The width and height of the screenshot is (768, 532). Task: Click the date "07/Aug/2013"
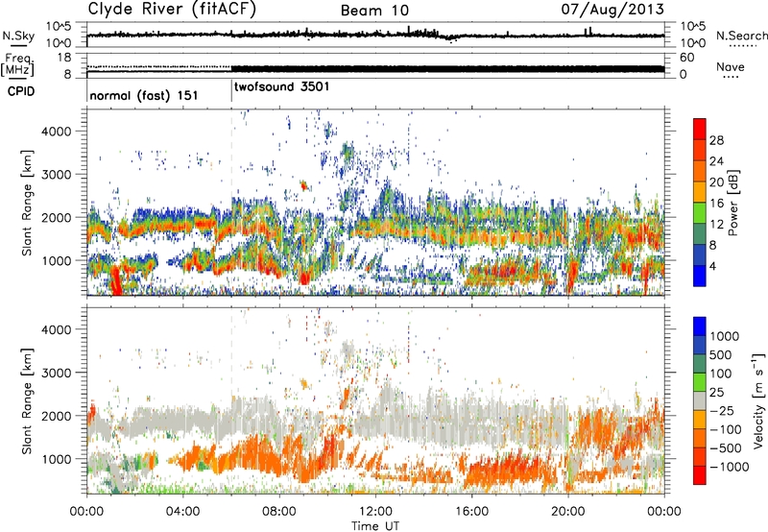(x=612, y=10)
